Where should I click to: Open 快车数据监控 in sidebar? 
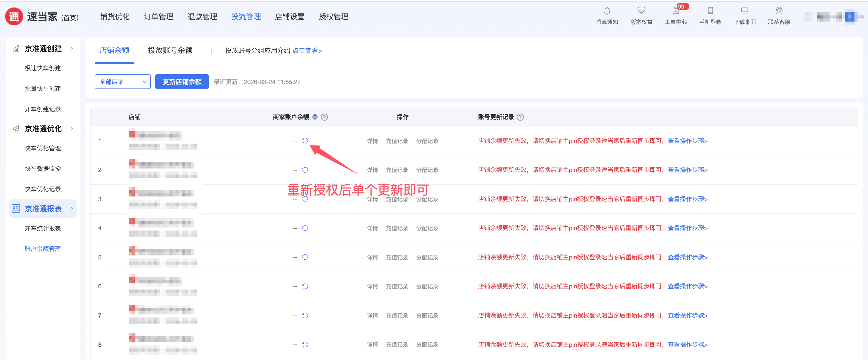click(x=42, y=169)
